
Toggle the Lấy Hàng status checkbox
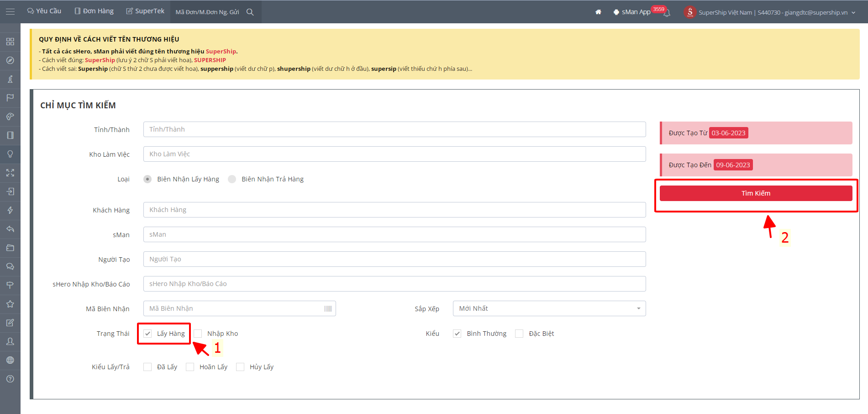[147, 334]
